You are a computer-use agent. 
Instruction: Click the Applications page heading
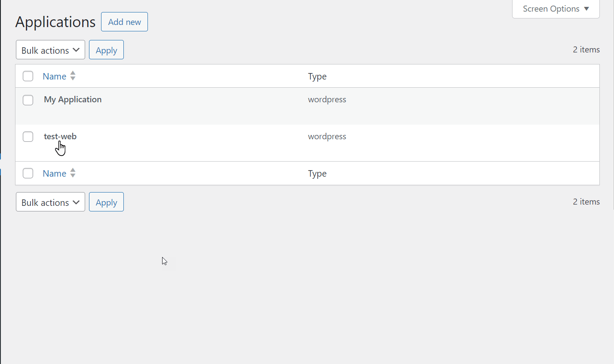click(55, 22)
